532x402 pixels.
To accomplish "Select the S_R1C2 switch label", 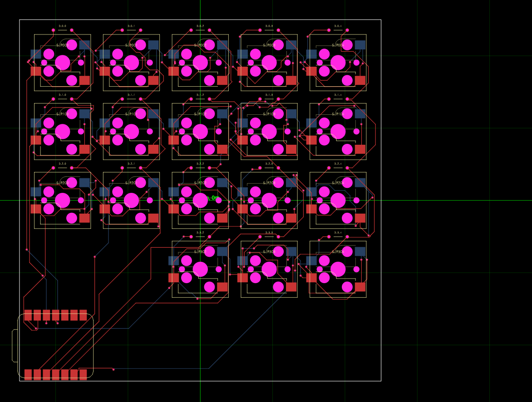I will click(x=200, y=114).
